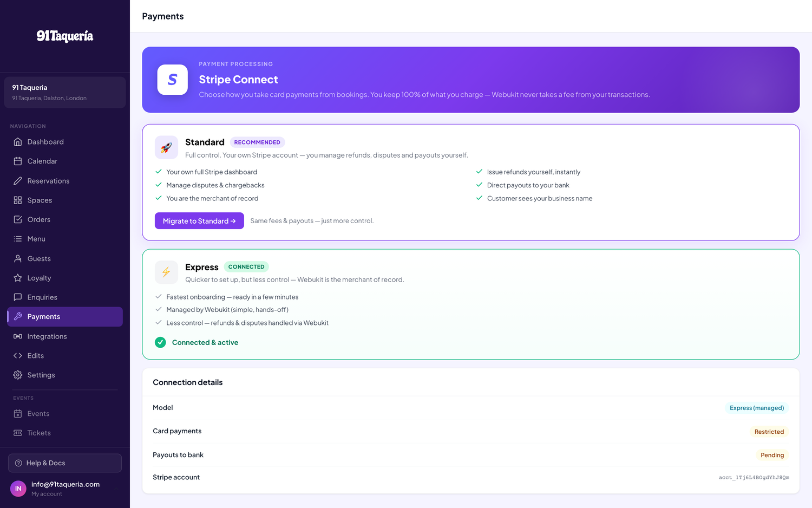812x508 pixels.
Task: Open the Tickets page
Action: 65,433
